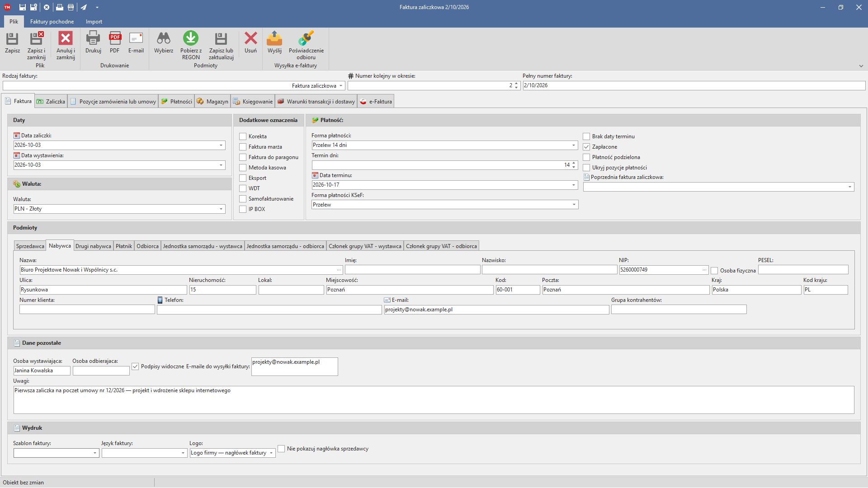Click the Wybierz binoculars icon
The height and width of the screenshot is (488, 868).
click(x=164, y=39)
